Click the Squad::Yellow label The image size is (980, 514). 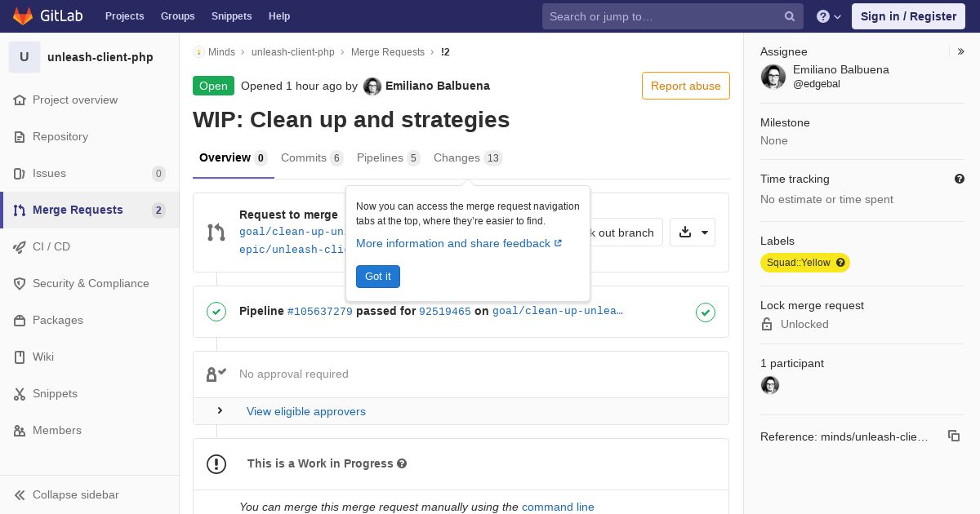click(x=804, y=263)
